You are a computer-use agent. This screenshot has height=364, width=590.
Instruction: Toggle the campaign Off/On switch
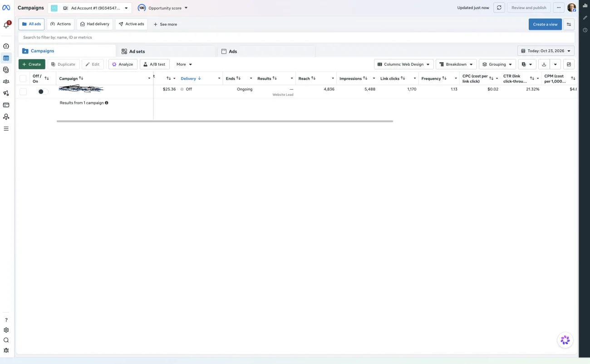pyautogui.click(x=43, y=92)
